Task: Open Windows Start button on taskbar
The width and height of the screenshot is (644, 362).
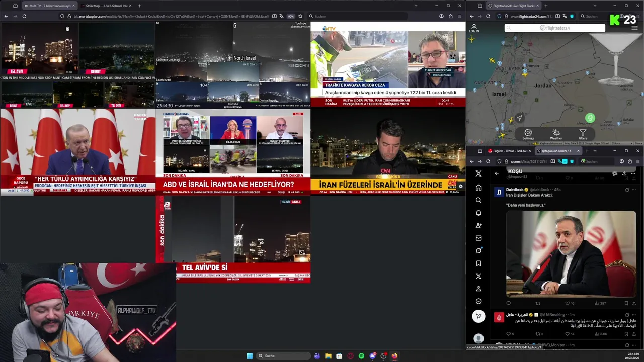Action: pos(249,356)
